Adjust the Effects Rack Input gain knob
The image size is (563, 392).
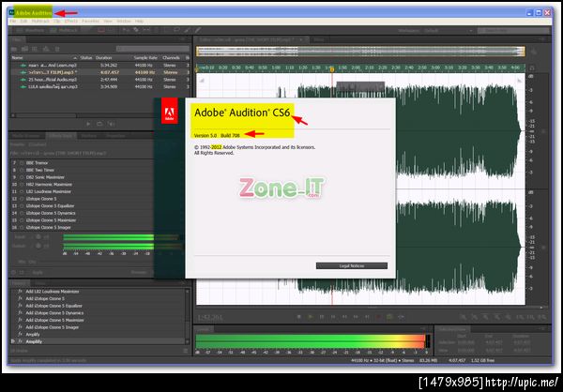[x=38, y=237]
